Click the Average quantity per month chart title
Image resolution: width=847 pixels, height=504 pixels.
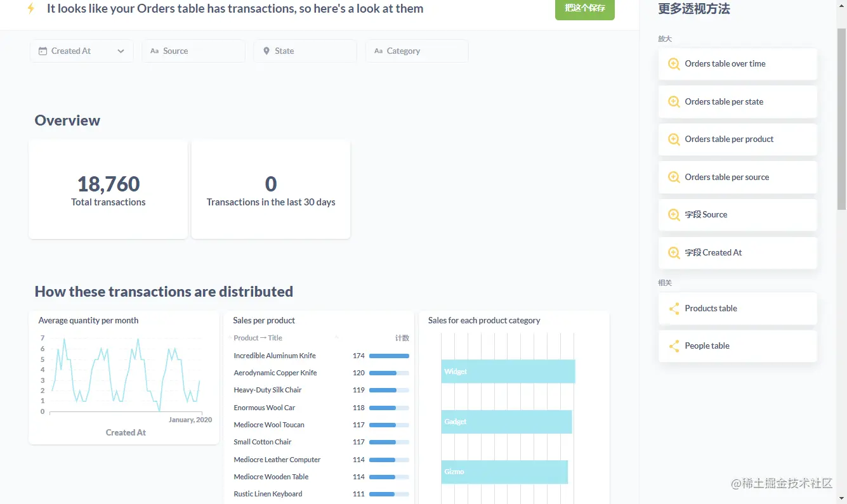(x=88, y=321)
